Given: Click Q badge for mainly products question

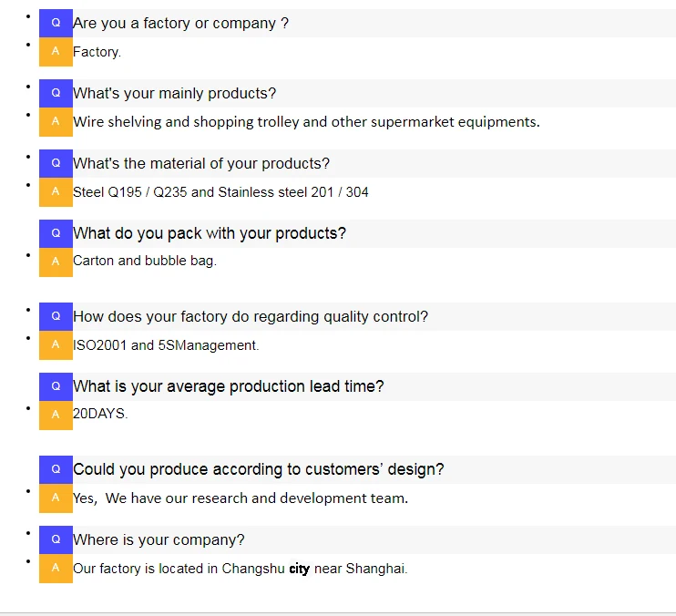Looking at the screenshot, I should 56,93.
